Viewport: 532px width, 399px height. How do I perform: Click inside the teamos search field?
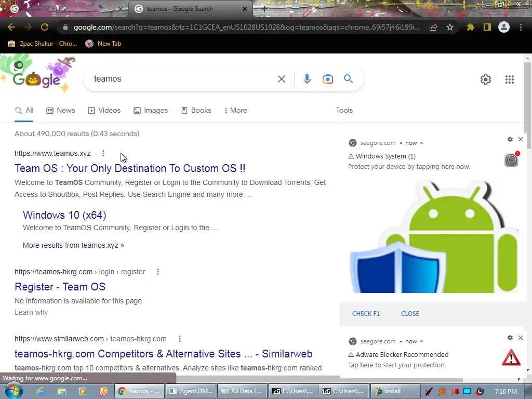(183, 79)
